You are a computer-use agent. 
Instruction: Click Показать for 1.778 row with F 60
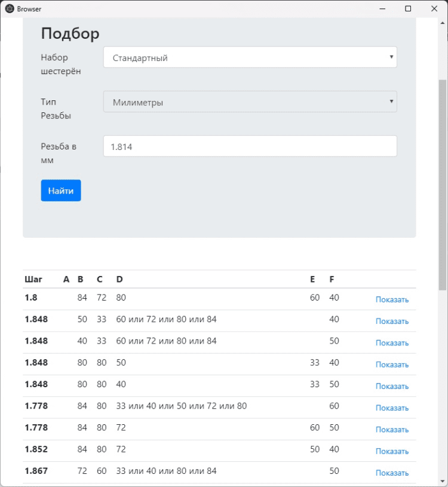point(392,408)
